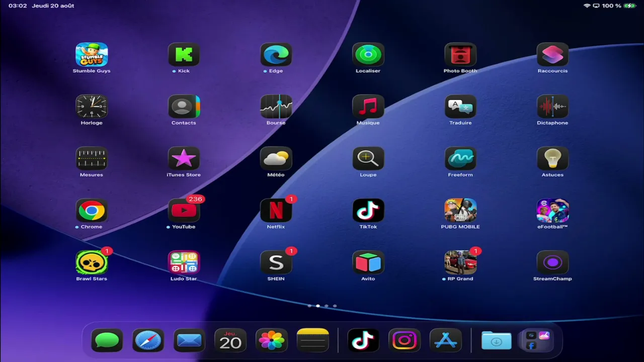Open Microsoft Edge browser
The height and width of the screenshot is (362, 644).
click(x=276, y=54)
